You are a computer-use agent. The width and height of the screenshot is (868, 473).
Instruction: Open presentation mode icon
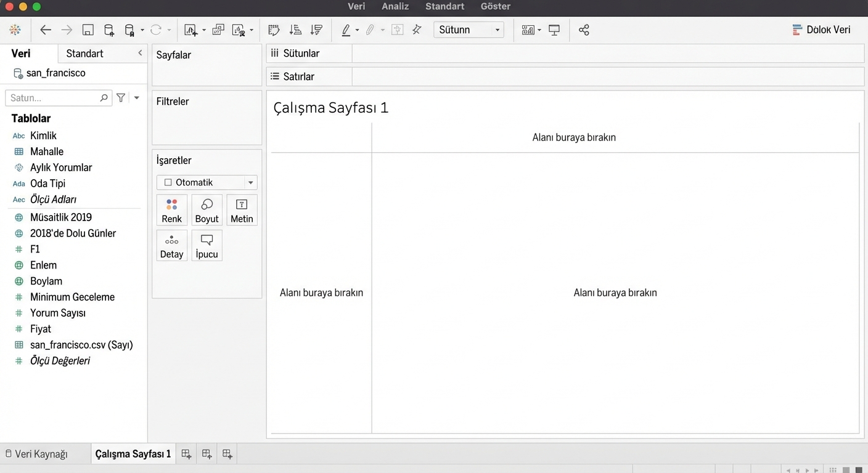click(x=554, y=30)
